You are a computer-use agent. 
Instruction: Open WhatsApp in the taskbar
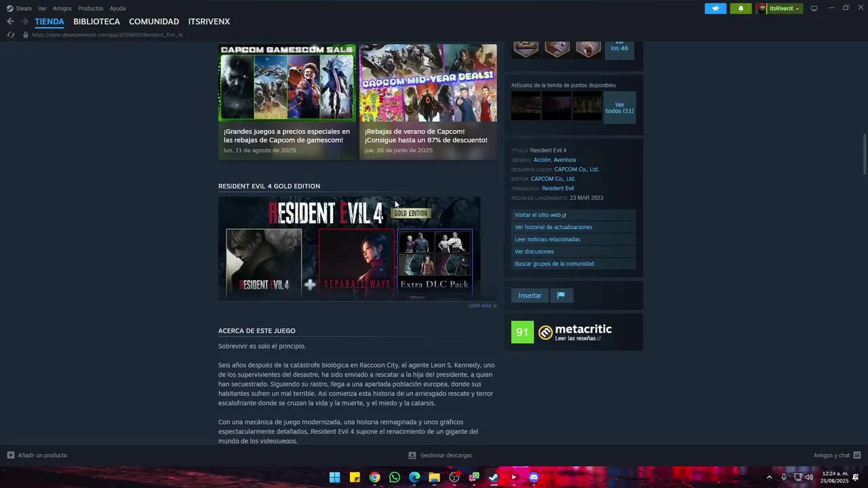(x=395, y=477)
